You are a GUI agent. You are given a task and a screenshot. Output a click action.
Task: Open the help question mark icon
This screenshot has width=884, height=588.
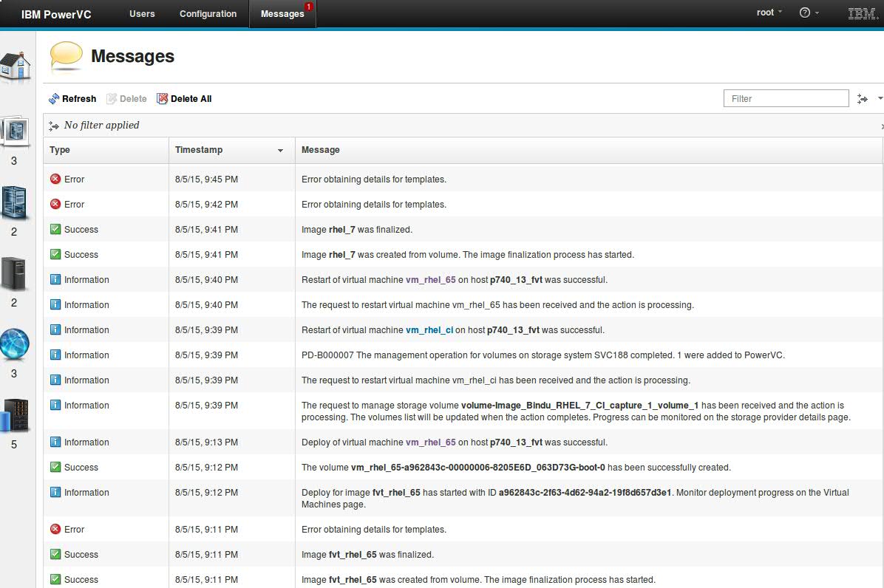pyautogui.click(x=804, y=13)
